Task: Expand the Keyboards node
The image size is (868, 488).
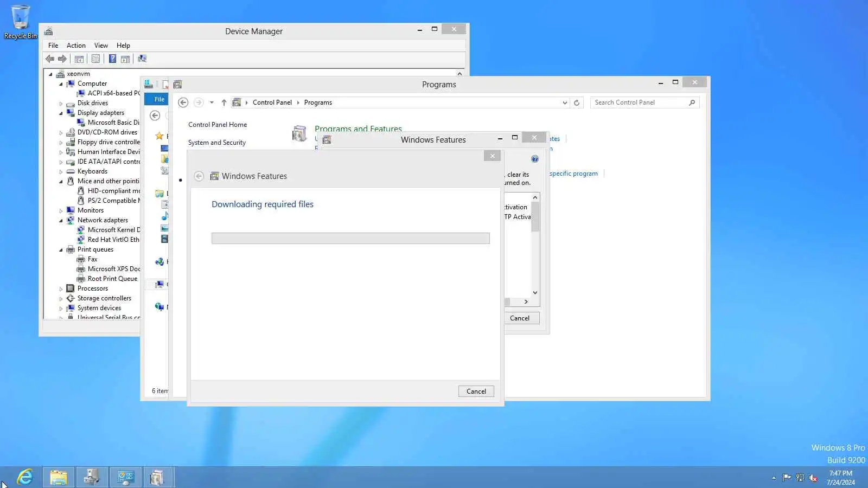Action: [61, 171]
